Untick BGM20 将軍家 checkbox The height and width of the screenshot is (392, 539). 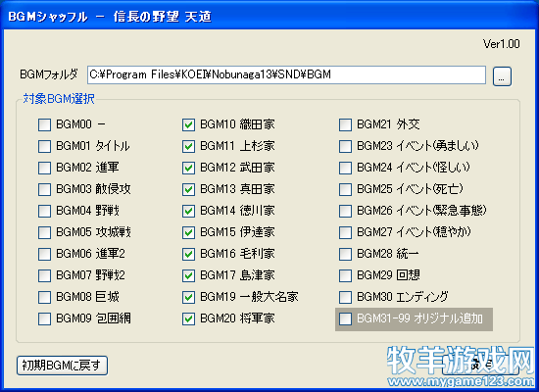[188, 318]
